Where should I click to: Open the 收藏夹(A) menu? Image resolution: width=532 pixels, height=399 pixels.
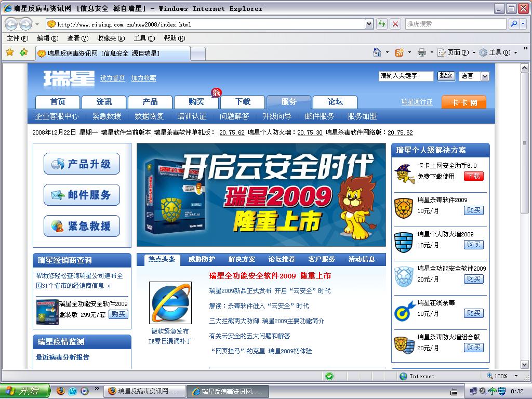111,38
